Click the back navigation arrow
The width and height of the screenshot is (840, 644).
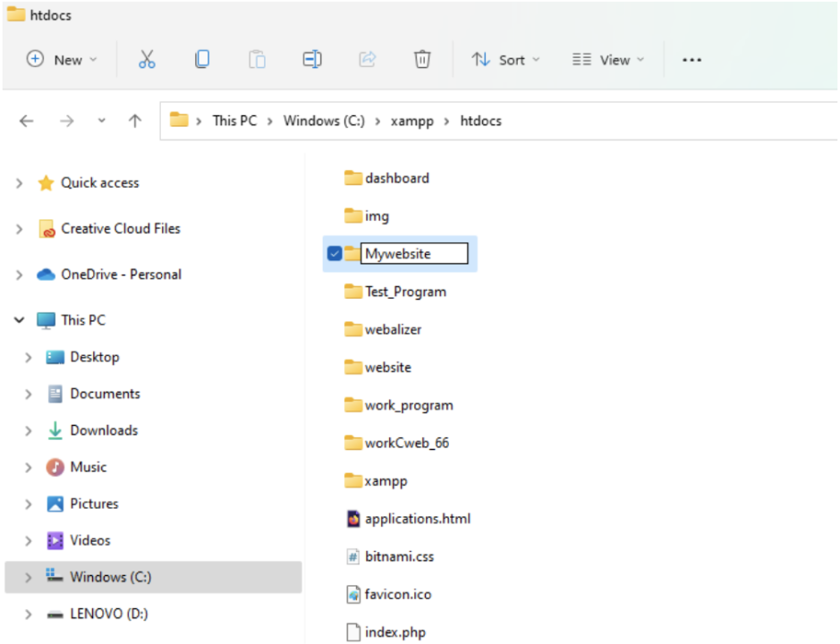click(x=26, y=121)
